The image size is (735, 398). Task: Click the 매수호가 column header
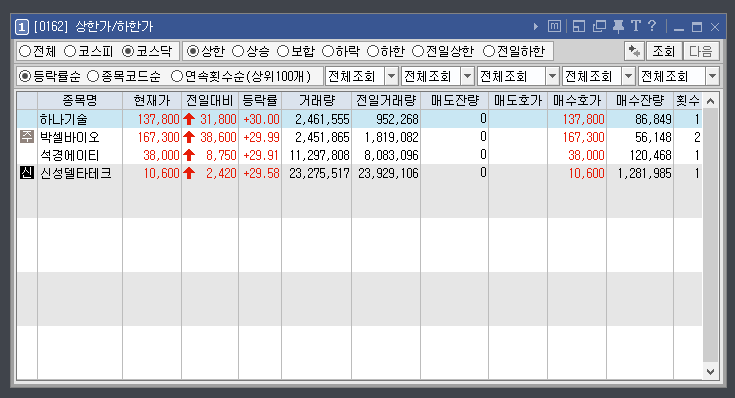[x=577, y=101]
